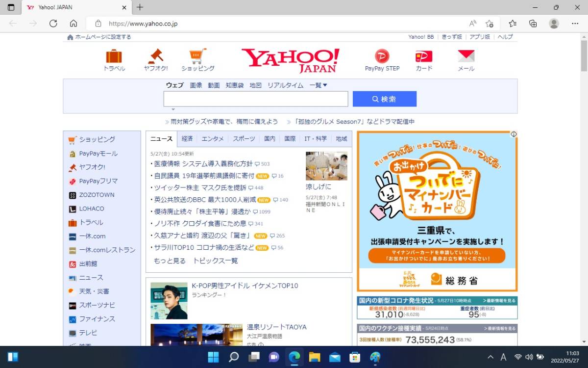588x368 pixels.
Task: Select the 経済 news tab
Action: pos(187,139)
